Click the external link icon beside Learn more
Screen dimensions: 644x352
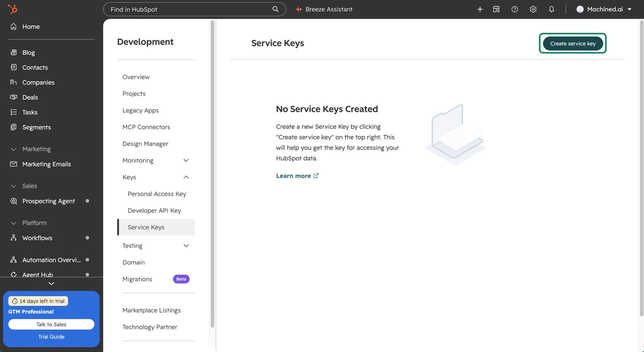coord(316,176)
